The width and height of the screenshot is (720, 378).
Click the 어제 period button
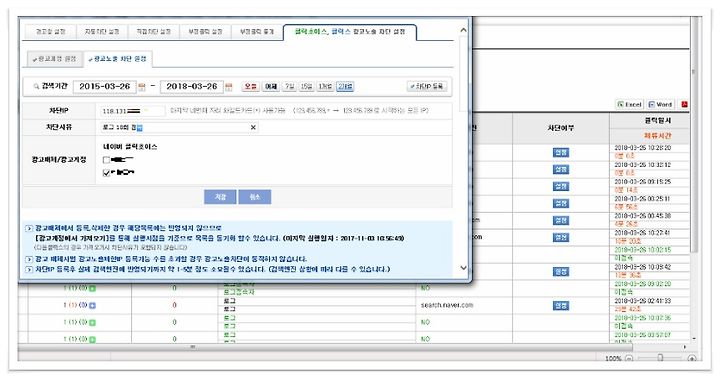(271, 86)
